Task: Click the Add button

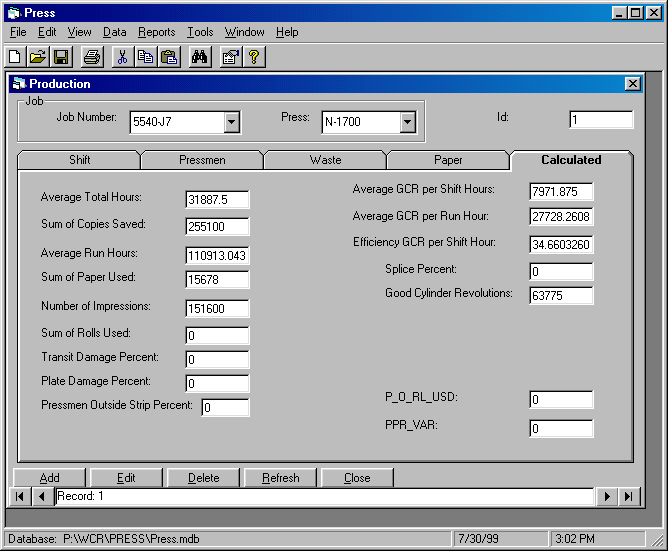Action: pos(49,477)
